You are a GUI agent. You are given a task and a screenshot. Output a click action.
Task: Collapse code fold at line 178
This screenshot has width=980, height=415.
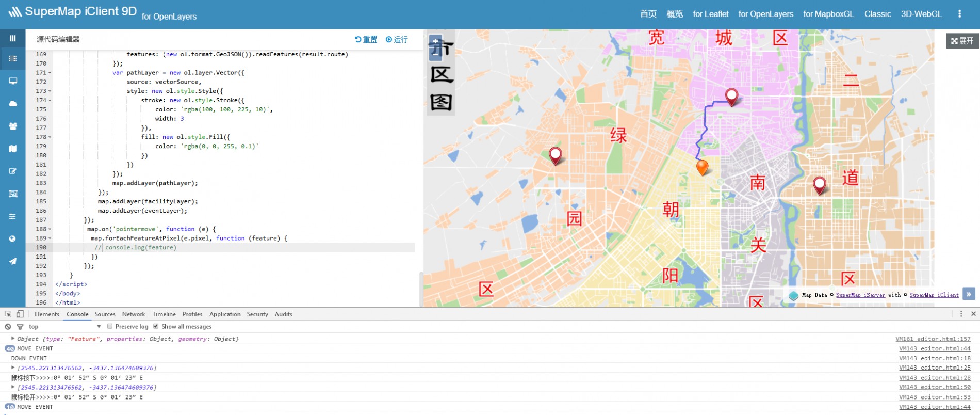50,137
